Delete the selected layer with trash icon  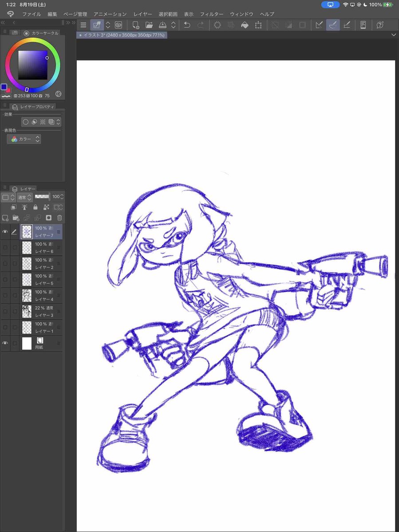point(59,218)
